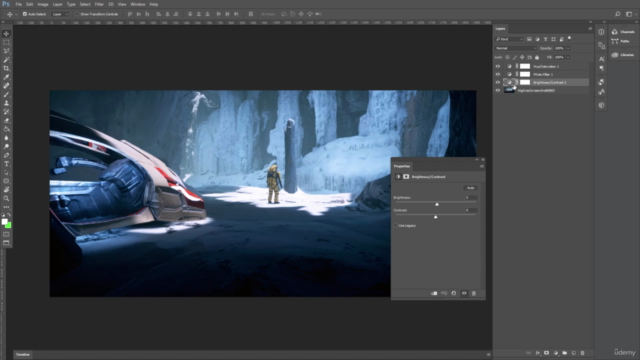Open the layer filter Kind dropdown
The image size is (640, 360).
point(509,39)
